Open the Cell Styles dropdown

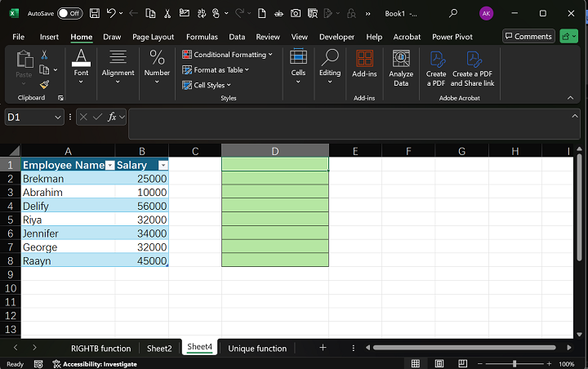[x=212, y=85]
